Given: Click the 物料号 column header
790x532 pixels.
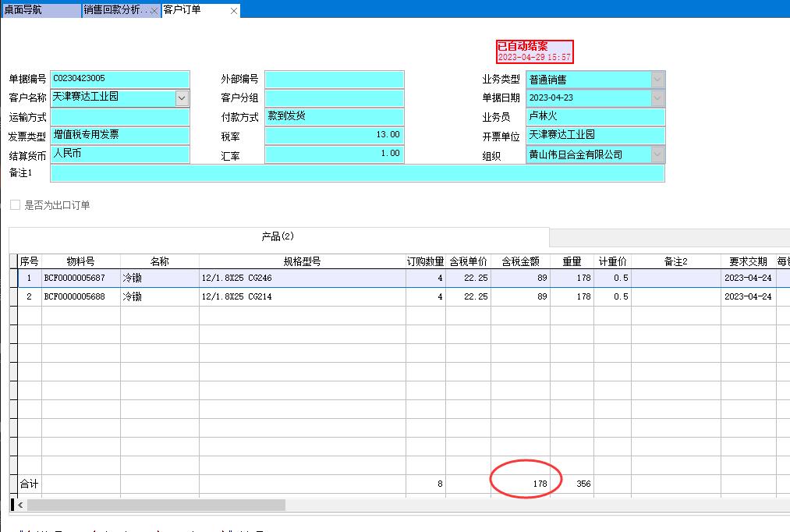Looking at the screenshot, I should [80, 261].
